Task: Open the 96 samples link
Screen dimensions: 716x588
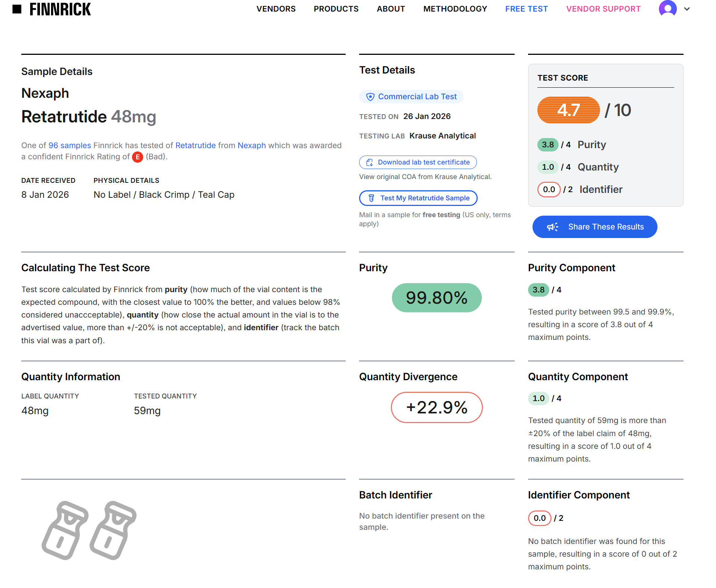Action: coord(70,146)
